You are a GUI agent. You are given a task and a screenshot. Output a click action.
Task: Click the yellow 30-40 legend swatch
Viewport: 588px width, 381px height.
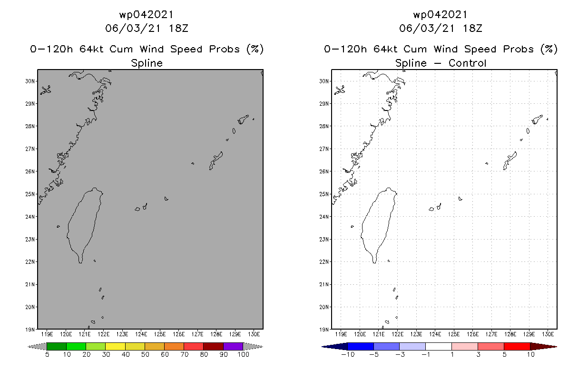116,346
